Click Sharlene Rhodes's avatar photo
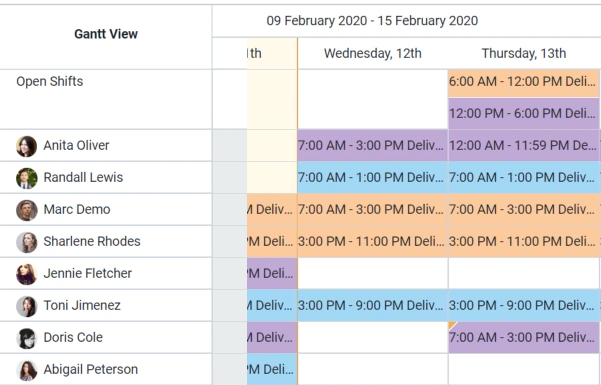The height and width of the screenshot is (385, 601). [x=26, y=242]
